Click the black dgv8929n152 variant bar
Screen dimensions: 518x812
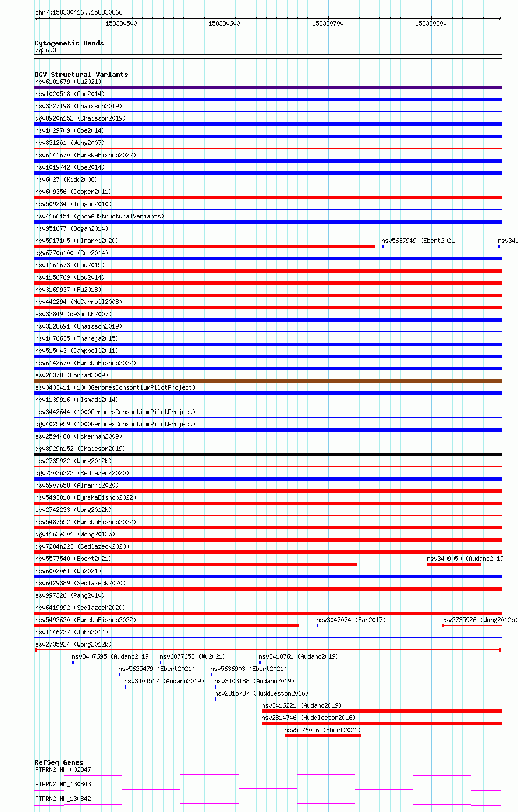coord(268,454)
